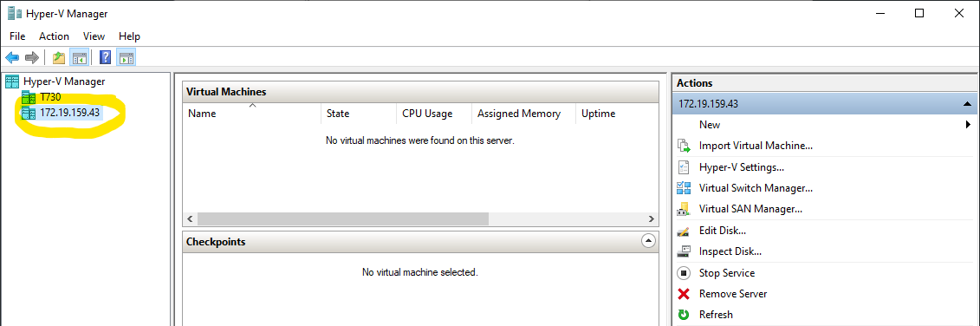Open the Action menu
Viewport: 980px width, 326px height.
click(x=54, y=36)
